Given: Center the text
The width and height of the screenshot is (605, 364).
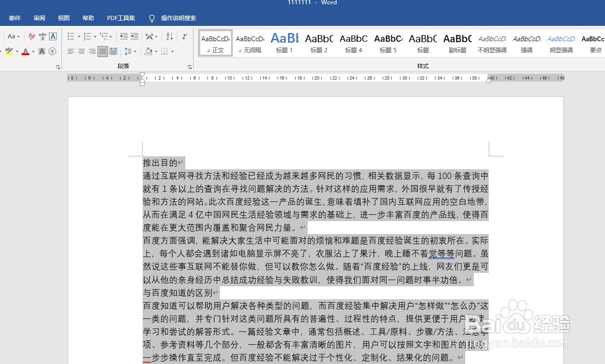Looking at the screenshot, I should pos(82,51).
